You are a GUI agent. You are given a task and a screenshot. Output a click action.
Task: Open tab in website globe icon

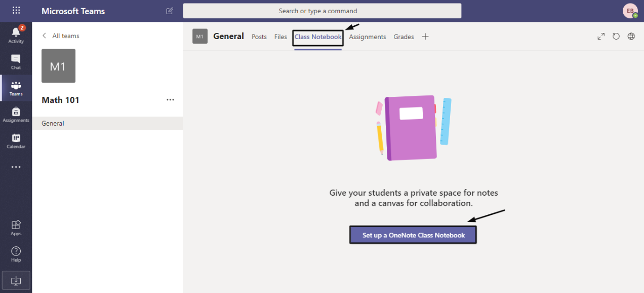pyautogui.click(x=631, y=36)
